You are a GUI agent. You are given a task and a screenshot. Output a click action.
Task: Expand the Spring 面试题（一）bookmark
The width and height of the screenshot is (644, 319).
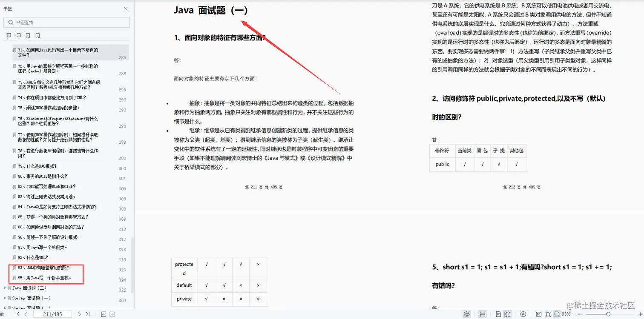(x=4, y=298)
